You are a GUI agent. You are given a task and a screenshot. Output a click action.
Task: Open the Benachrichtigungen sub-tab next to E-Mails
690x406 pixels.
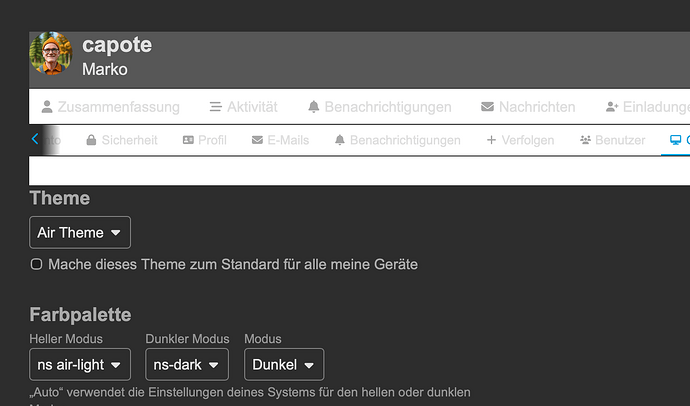(397, 140)
